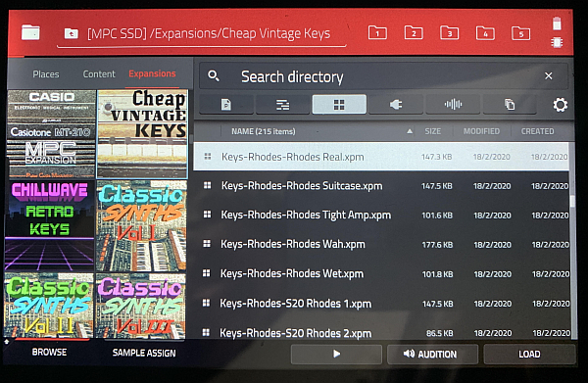The width and height of the screenshot is (588, 383).
Task: Select Keys-Rhodes-S20 Rhodes 2.xpm
Action: pos(381,330)
